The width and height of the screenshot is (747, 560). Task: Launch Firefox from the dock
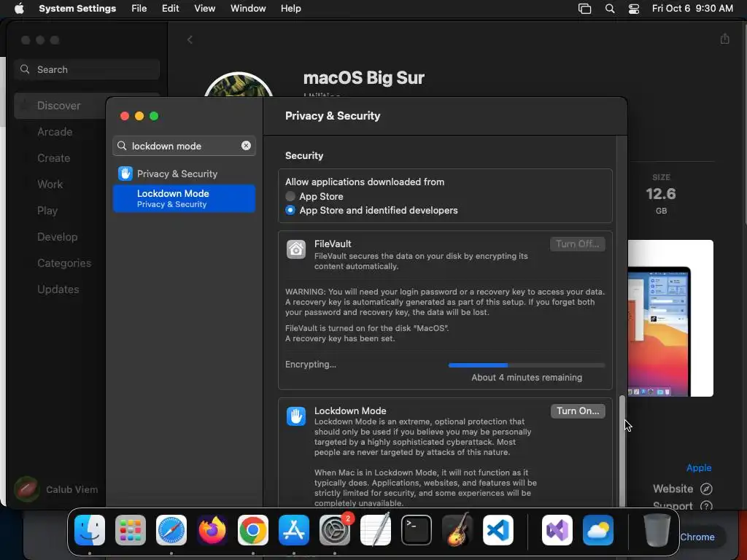tap(212, 530)
